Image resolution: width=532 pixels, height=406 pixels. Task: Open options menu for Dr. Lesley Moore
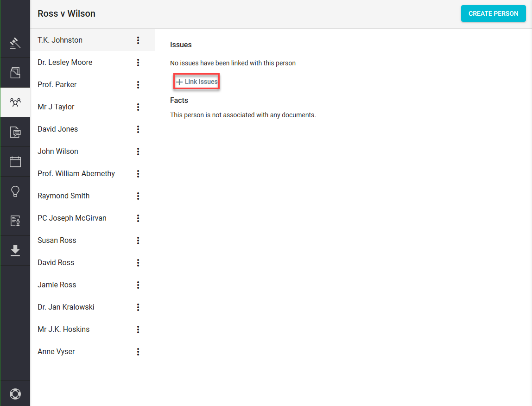138,63
